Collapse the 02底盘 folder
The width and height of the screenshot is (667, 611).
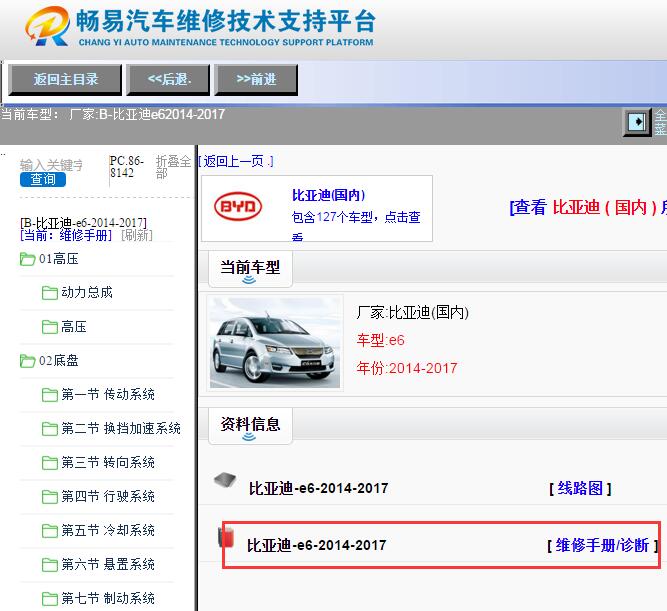(49, 360)
